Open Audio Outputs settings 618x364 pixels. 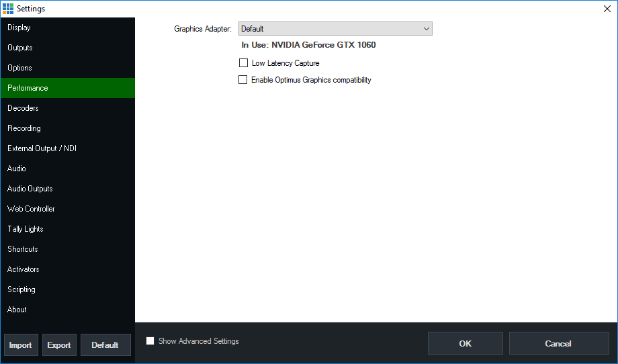click(68, 188)
